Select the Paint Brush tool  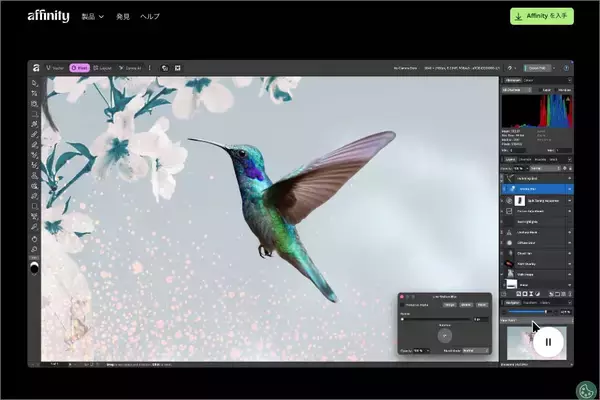34,134
